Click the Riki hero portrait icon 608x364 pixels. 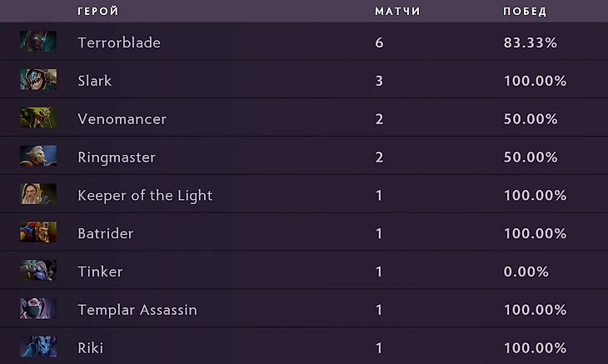(38, 347)
